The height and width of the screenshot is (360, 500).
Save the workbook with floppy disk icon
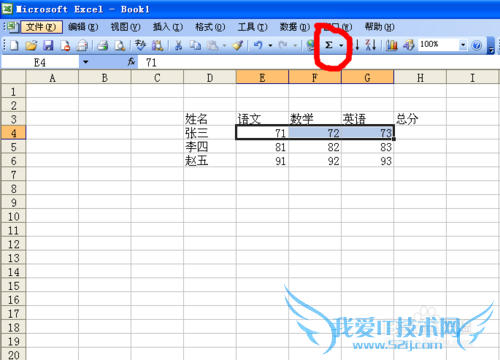click(x=48, y=45)
